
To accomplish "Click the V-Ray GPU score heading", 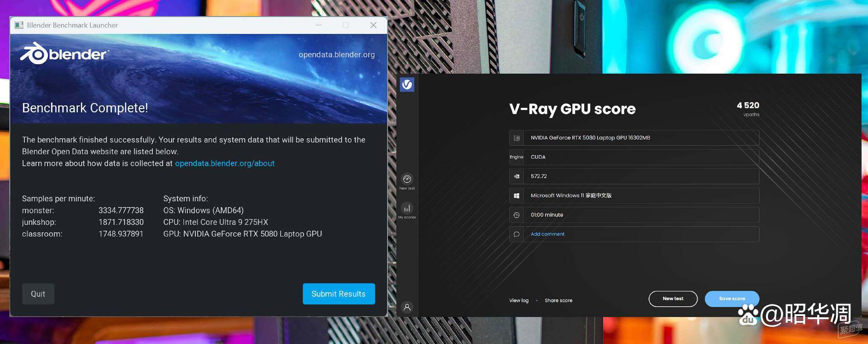I will [572, 109].
